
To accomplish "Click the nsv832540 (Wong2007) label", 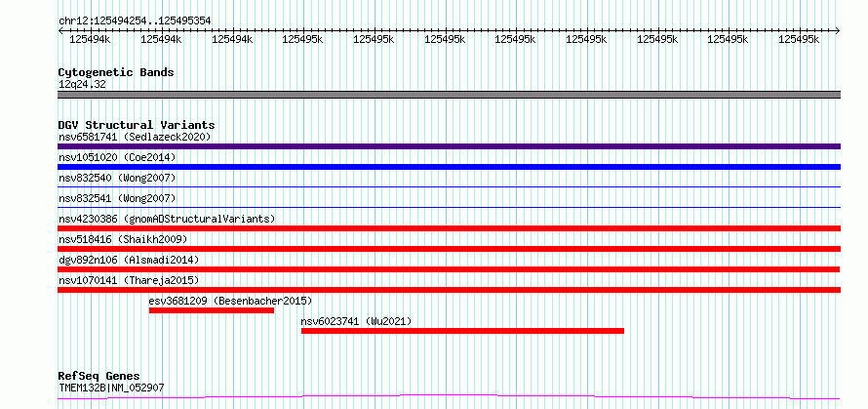I will coord(117,178).
